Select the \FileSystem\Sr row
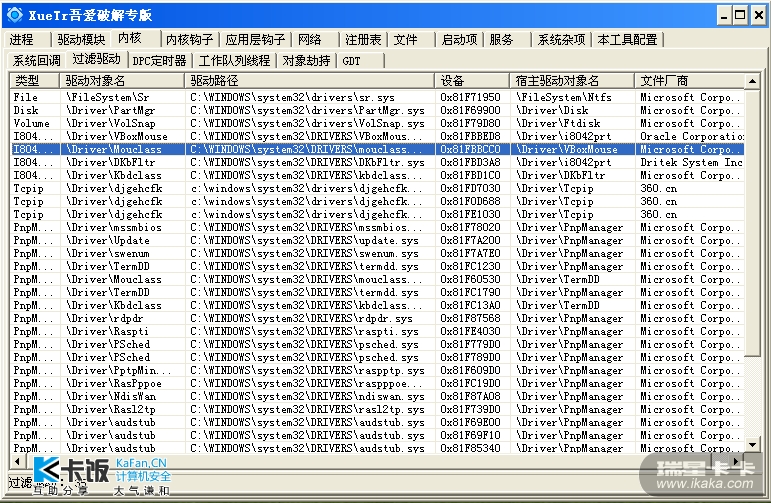 click(x=377, y=97)
